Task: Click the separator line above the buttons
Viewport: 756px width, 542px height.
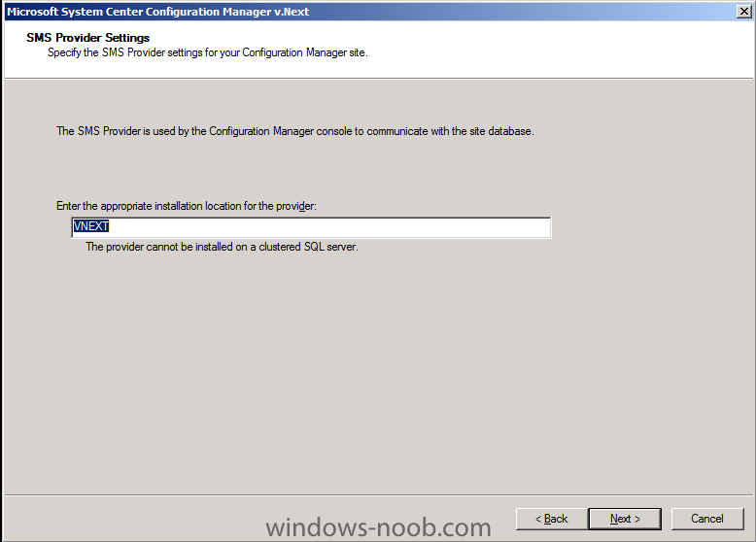Action: coord(378,494)
